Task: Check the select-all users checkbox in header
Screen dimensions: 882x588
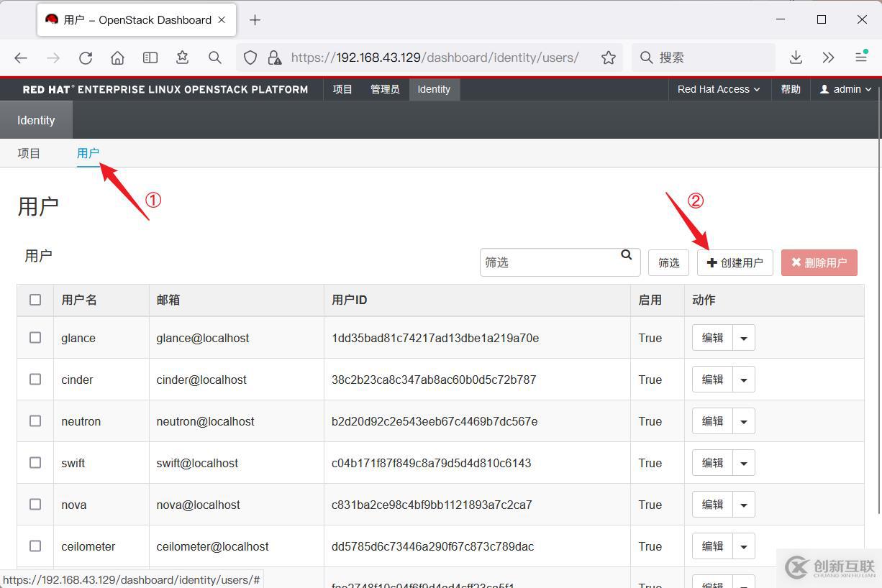Action: click(x=35, y=300)
